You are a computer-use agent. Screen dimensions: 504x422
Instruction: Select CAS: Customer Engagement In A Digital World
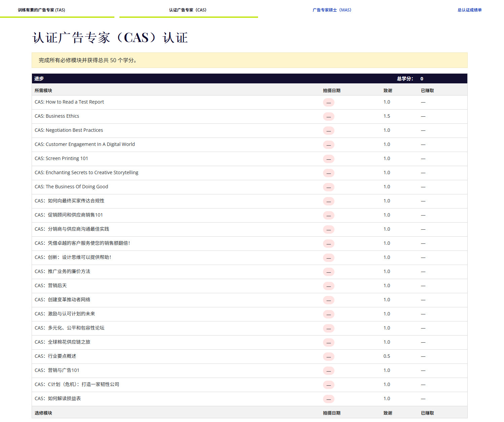[x=85, y=144]
